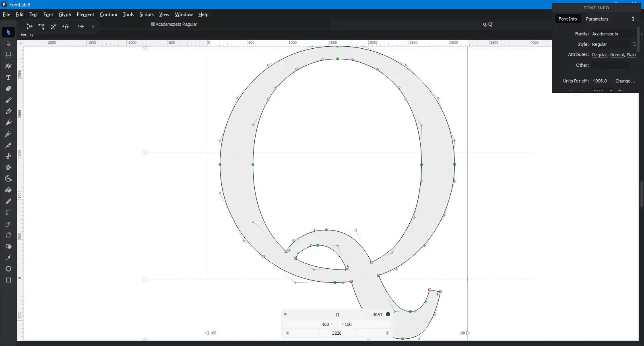This screenshot has height=346, width=644.
Task: Close the glyph Q info widget
Action: (x=285, y=314)
